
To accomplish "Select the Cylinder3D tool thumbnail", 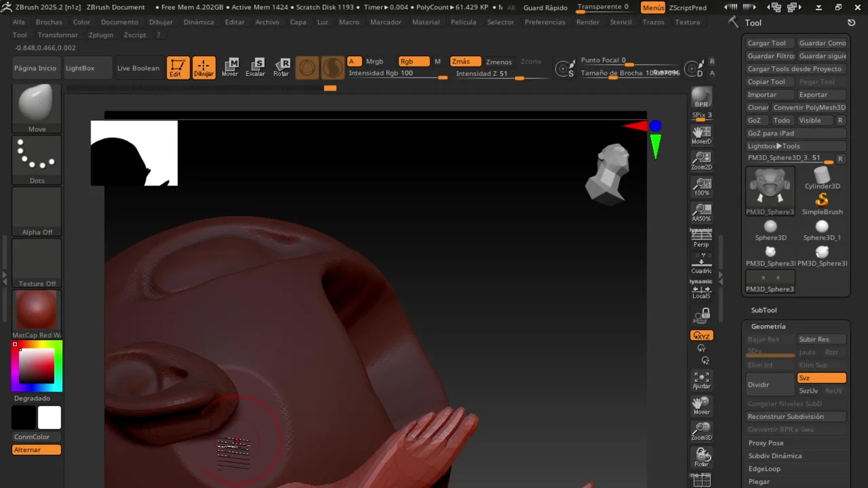I will (x=822, y=179).
